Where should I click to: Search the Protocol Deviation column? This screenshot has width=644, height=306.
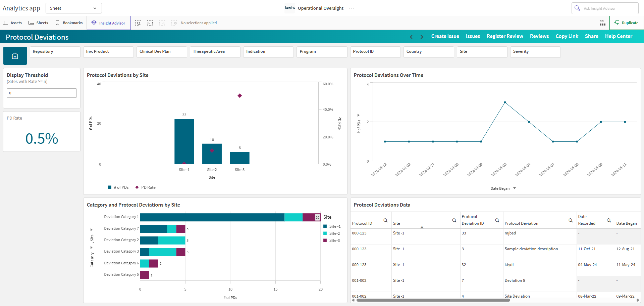[571, 220]
